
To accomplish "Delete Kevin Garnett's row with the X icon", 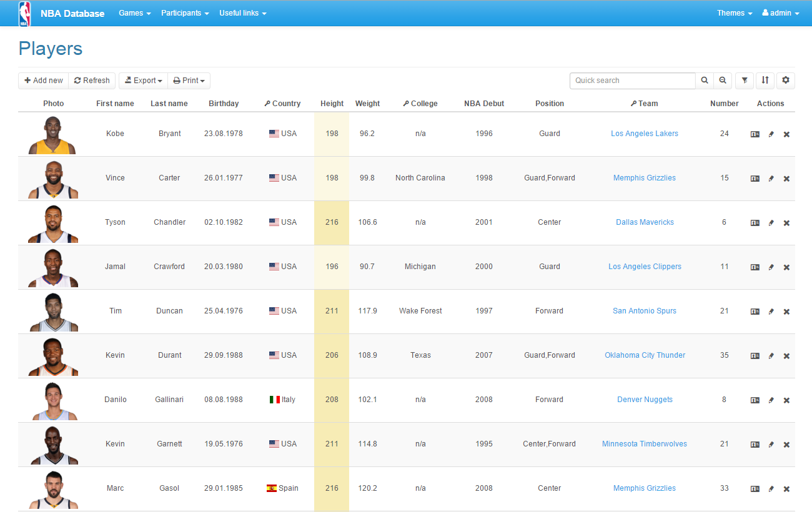I will click(x=786, y=445).
